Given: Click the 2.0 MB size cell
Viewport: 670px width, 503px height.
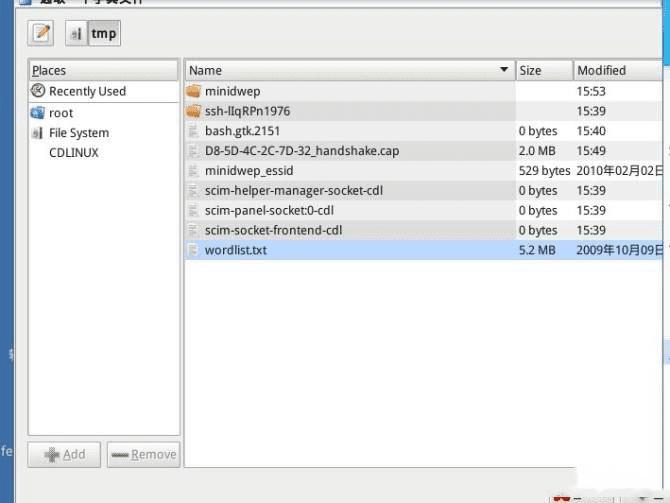Looking at the screenshot, I should [537, 151].
